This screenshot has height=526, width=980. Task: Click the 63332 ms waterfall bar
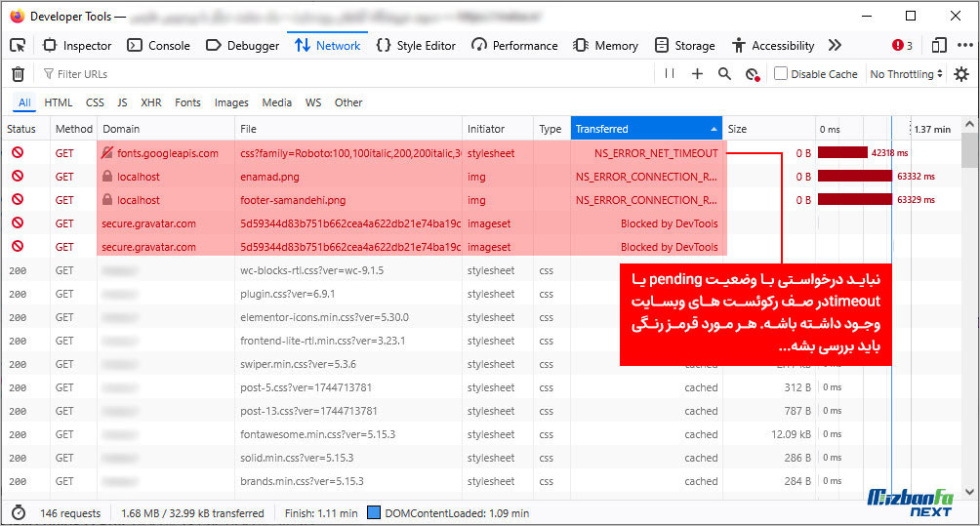[855, 177]
